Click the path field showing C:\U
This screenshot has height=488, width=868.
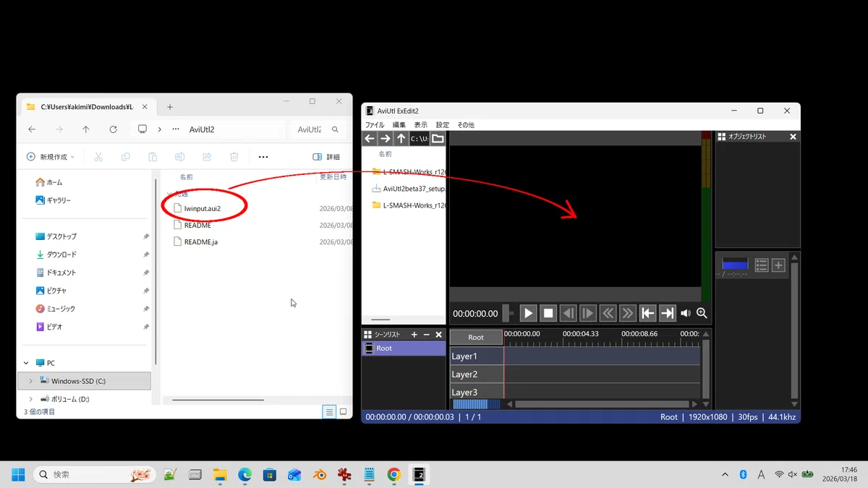[420, 138]
